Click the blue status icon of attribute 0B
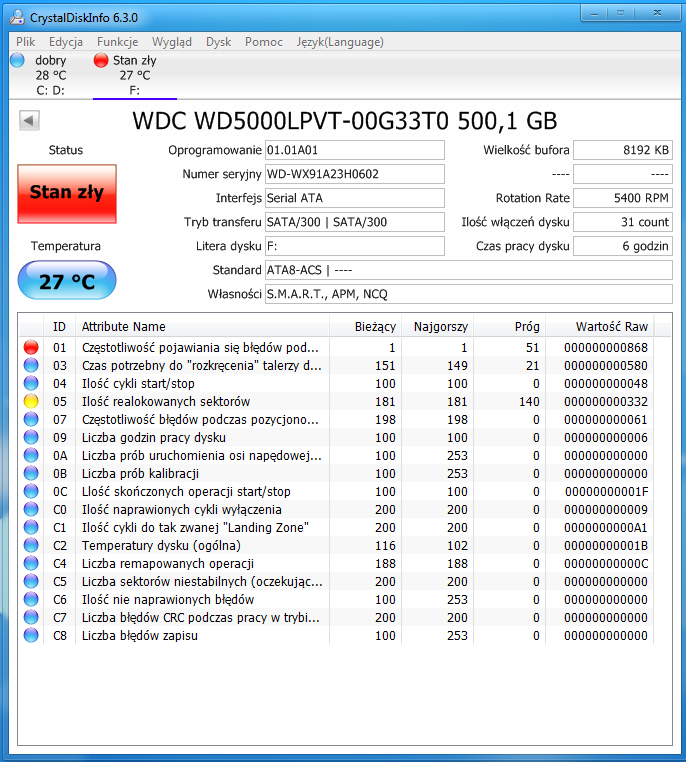 31,473
